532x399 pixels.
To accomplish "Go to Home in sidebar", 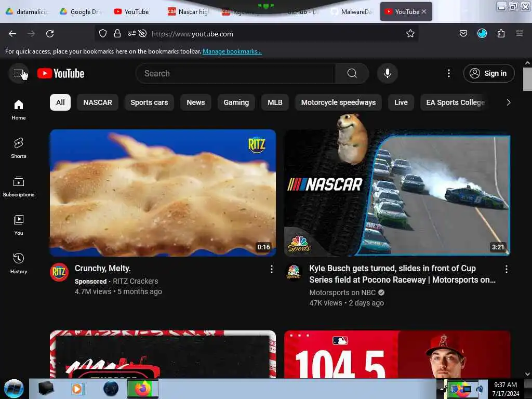I will 19,110.
